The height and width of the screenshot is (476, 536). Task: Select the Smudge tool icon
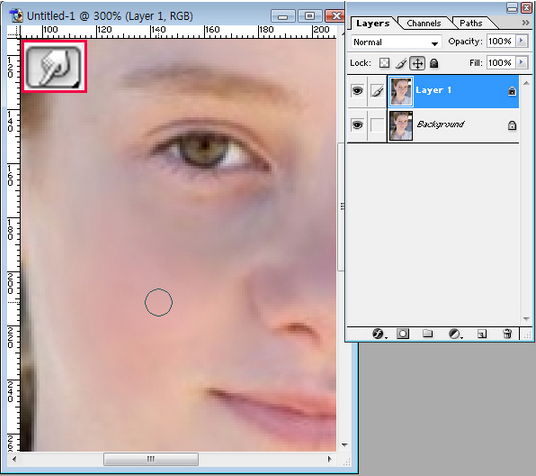coord(54,67)
